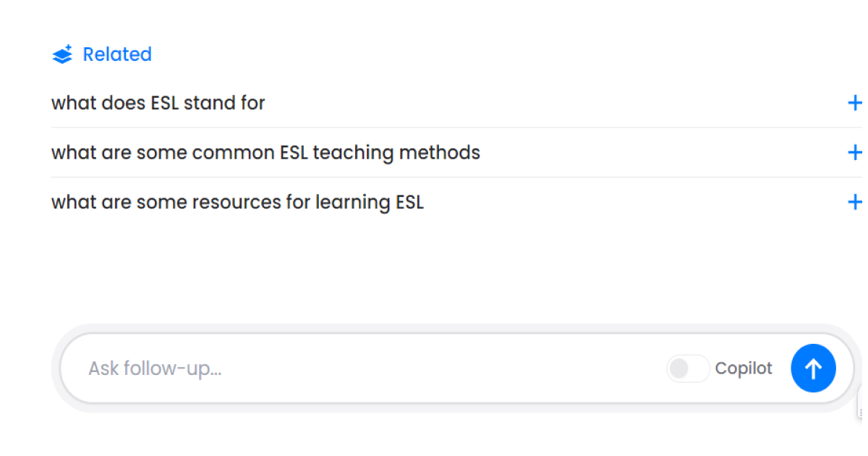The height and width of the screenshot is (456, 868).
Task: Choose related question 'what does ESL stand for'
Action: pyautogui.click(x=158, y=103)
